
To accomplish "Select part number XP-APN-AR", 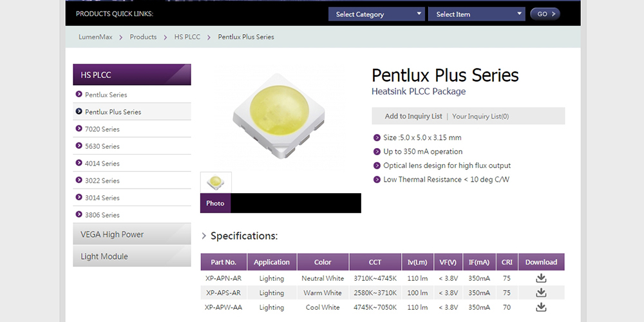I will [x=223, y=278].
